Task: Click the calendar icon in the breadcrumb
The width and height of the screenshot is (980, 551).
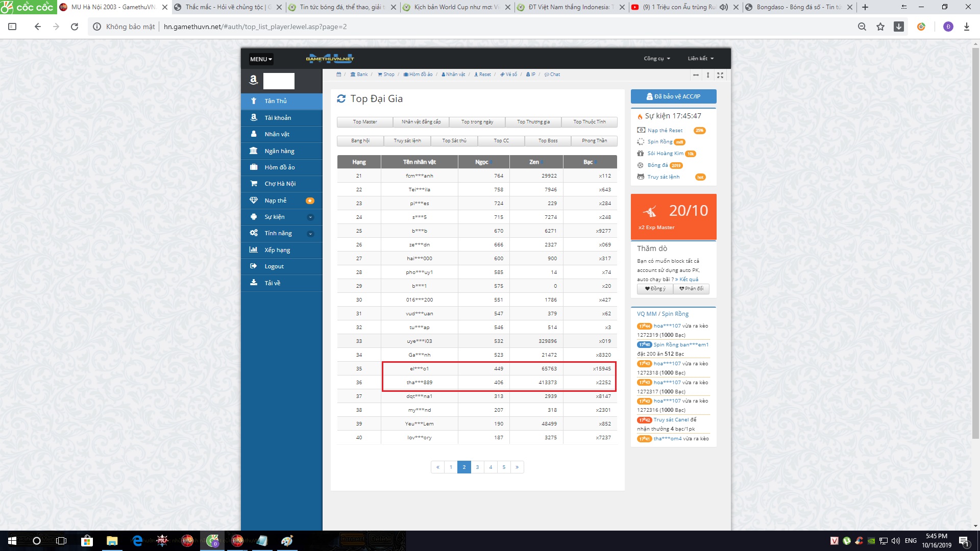Action: [338, 74]
